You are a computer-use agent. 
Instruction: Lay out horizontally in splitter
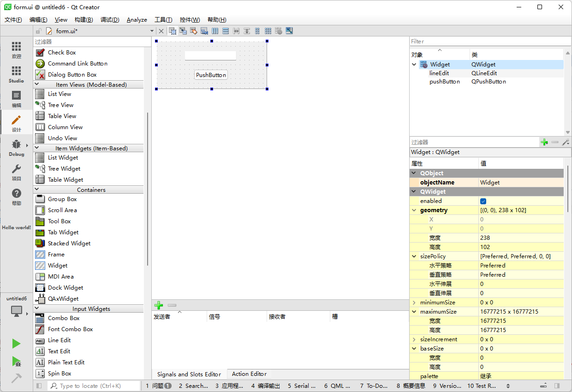(236, 31)
